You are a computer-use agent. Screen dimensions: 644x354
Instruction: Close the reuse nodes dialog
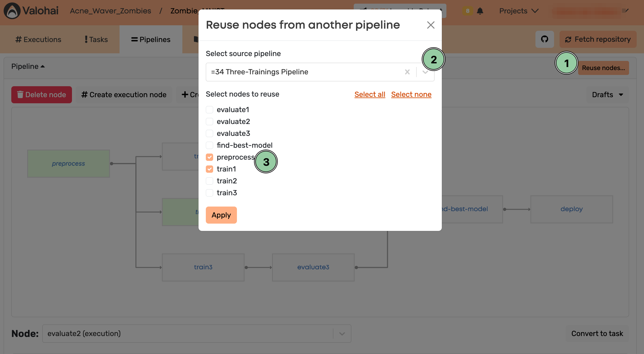[431, 25]
